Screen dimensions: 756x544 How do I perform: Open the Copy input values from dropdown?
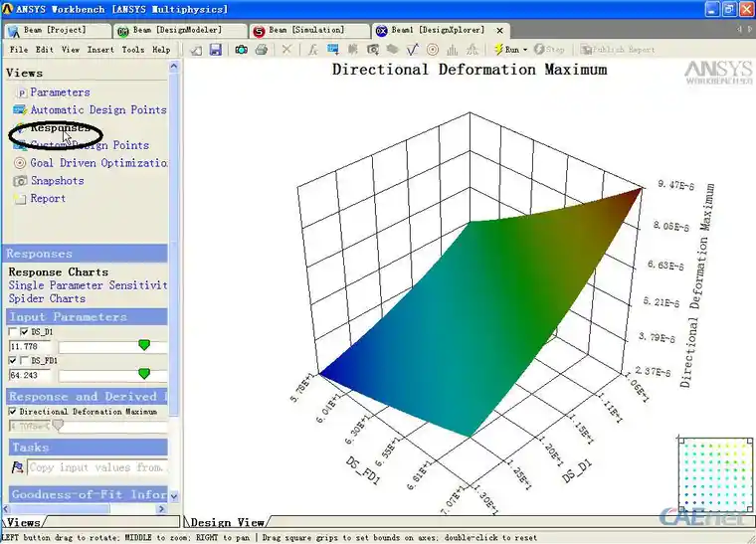(x=96, y=467)
